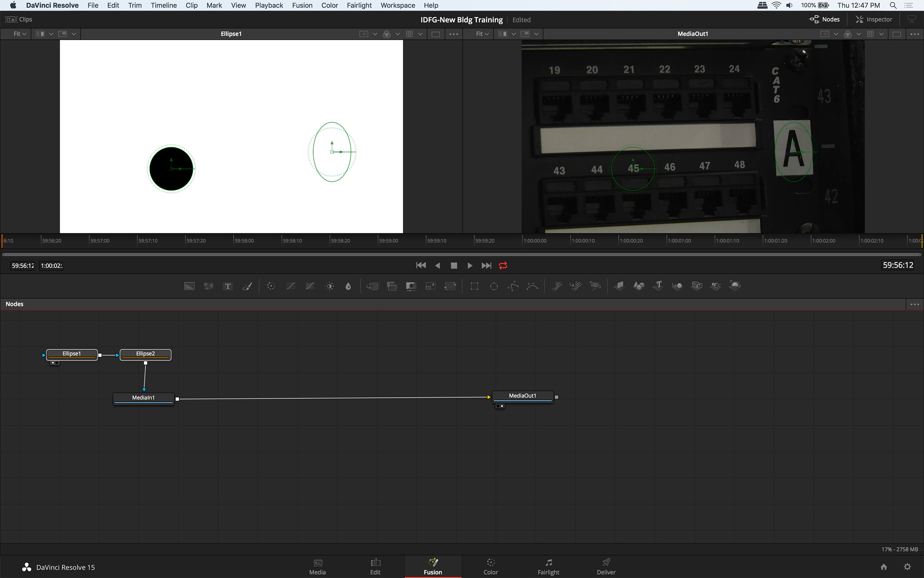Add a Merge 3D node from the toolbar
The height and width of the screenshot is (578, 924).
coord(677,285)
